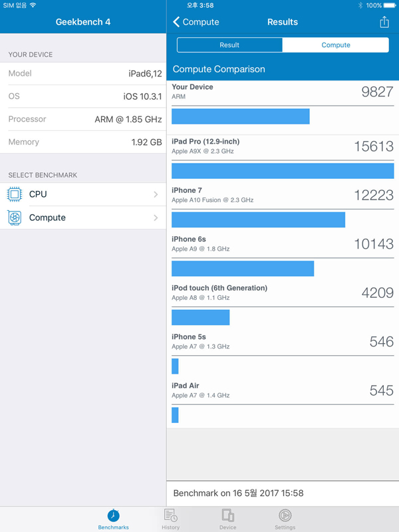Select iPad Pro (12.9-inch) entry title
Viewport: 399px width, 532px height.
point(205,142)
